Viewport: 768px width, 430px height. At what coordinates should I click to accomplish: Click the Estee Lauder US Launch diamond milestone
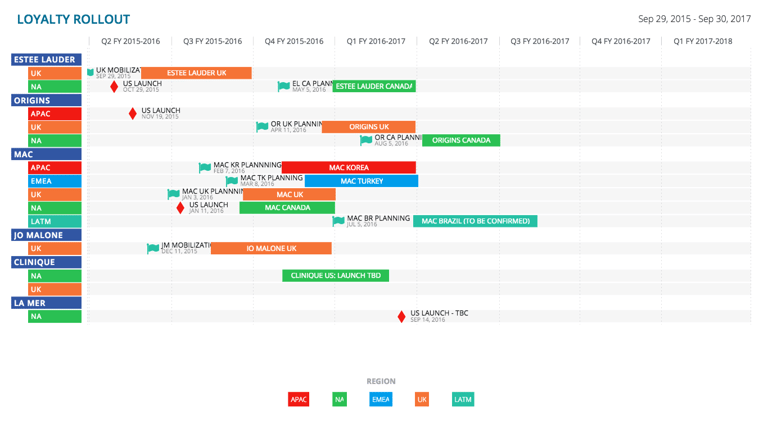tap(114, 87)
